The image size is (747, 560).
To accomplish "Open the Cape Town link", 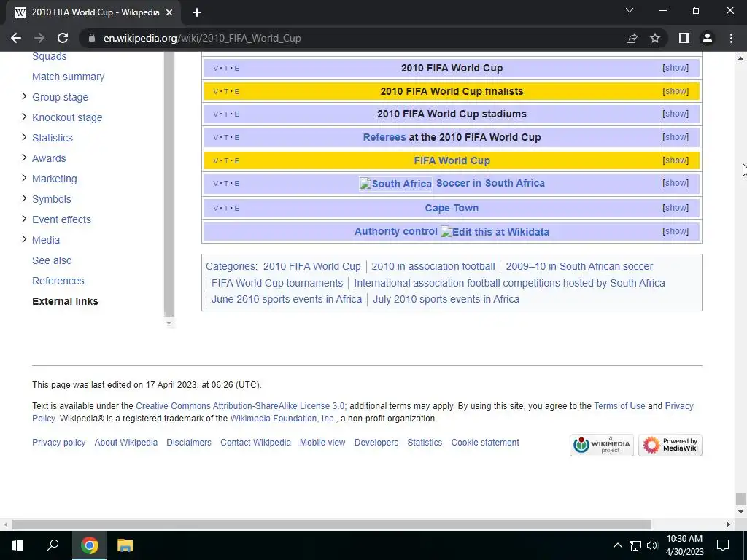I will [452, 208].
